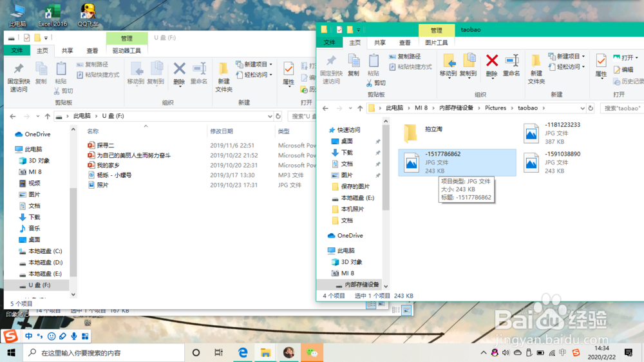The image size is (644, 362).
Task: Open Microsoft Edge from taskbar
Action: point(243,352)
